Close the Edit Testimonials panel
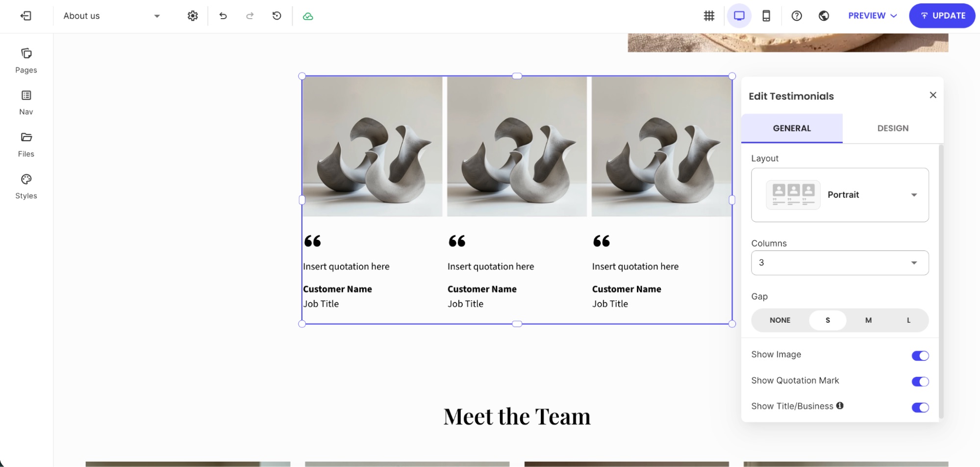The image size is (980, 467). pyautogui.click(x=933, y=95)
